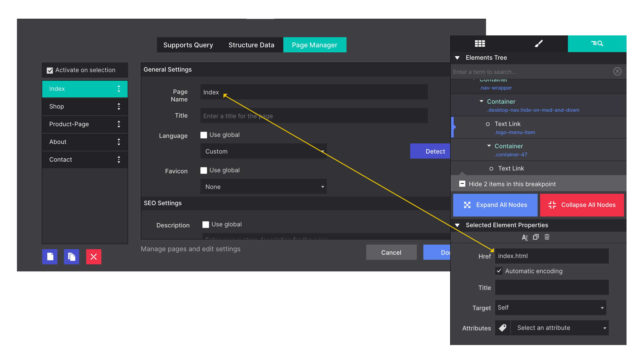The width and height of the screenshot is (644, 364).
Task: Select the Contact page
Action: 85,160
